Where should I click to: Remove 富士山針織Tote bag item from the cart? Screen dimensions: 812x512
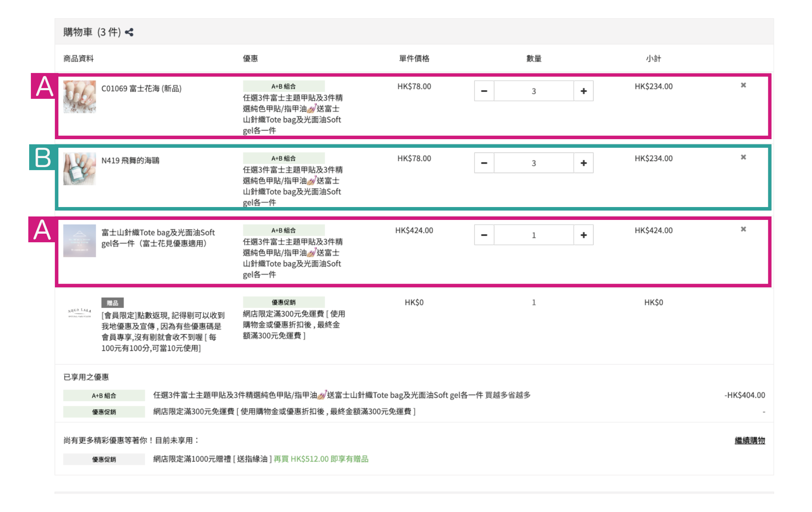(x=743, y=229)
